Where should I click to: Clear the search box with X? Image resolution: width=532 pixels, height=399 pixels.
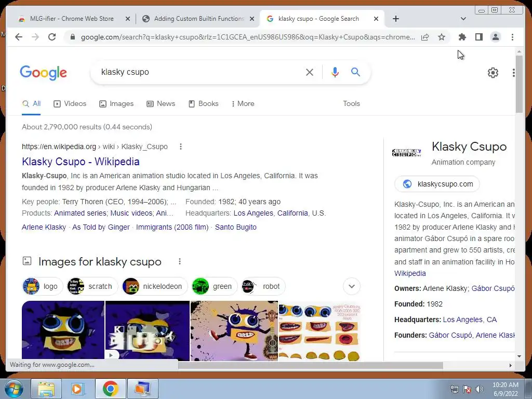[310, 72]
